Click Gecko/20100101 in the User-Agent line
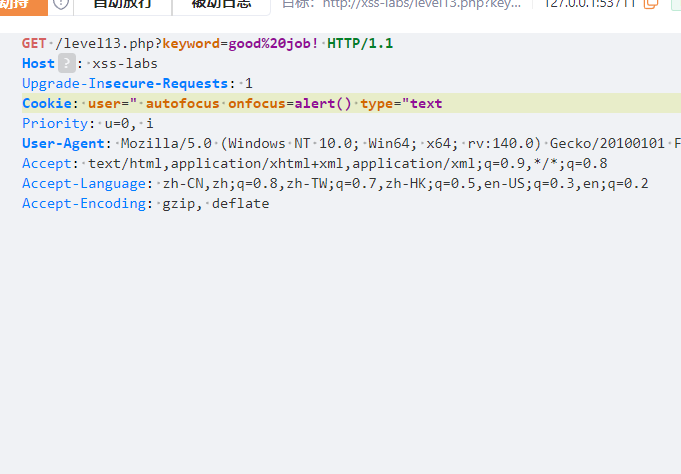681x474 pixels. pyautogui.click(x=607, y=143)
